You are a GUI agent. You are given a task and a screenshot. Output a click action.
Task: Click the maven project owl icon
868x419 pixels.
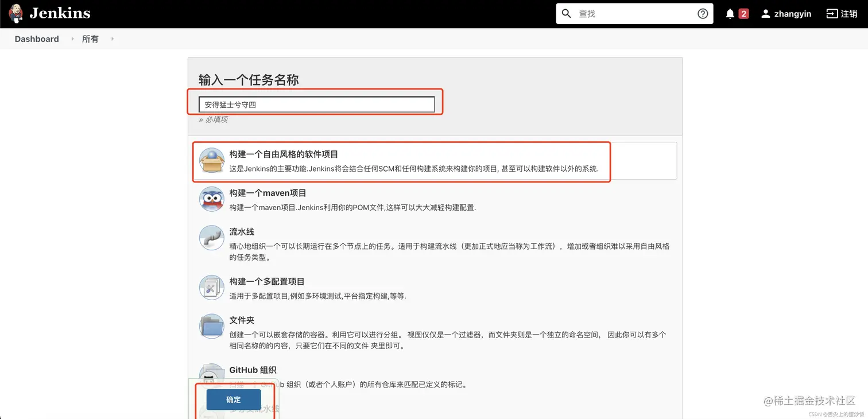point(211,199)
